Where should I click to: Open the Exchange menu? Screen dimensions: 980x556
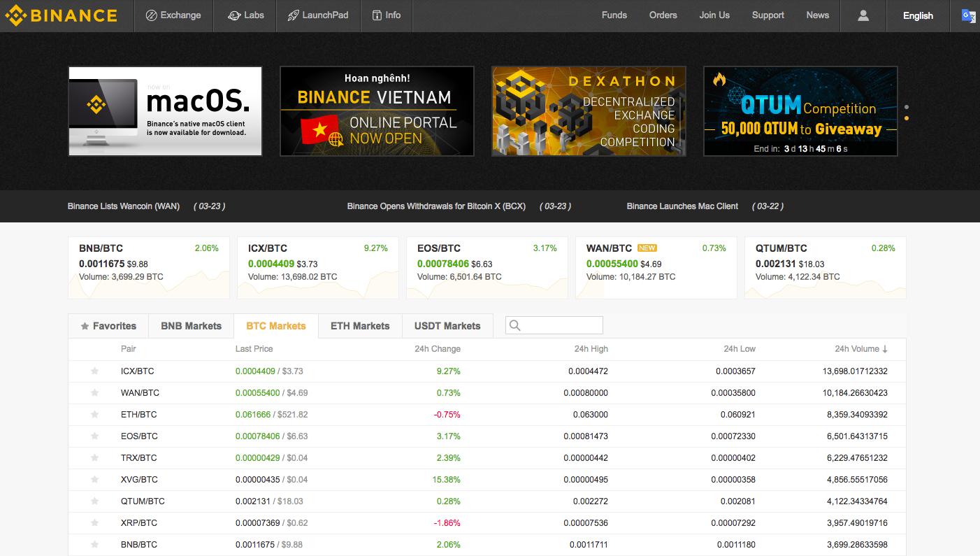coord(173,15)
